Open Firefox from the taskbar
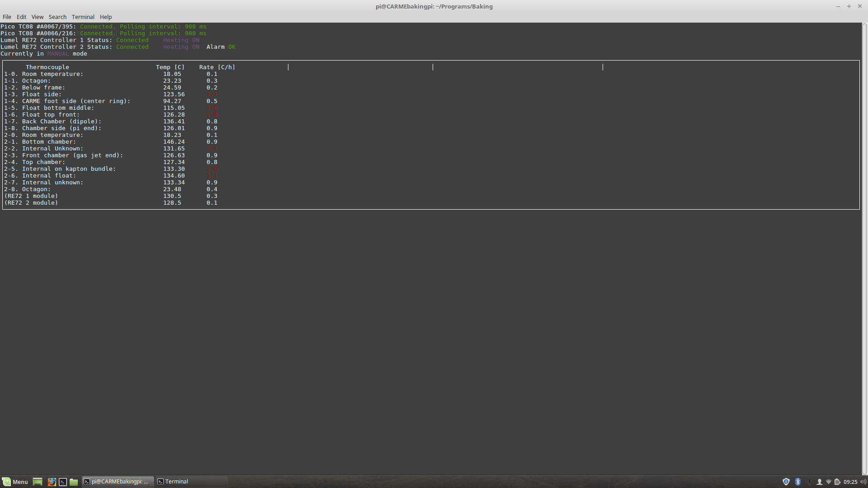 [x=52, y=482]
